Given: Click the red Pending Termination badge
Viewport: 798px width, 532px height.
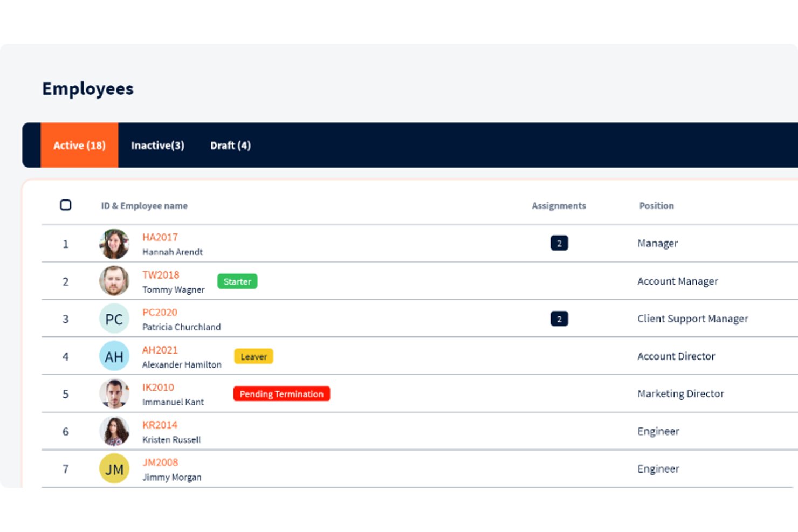Looking at the screenshot, I should pos(281,393).
